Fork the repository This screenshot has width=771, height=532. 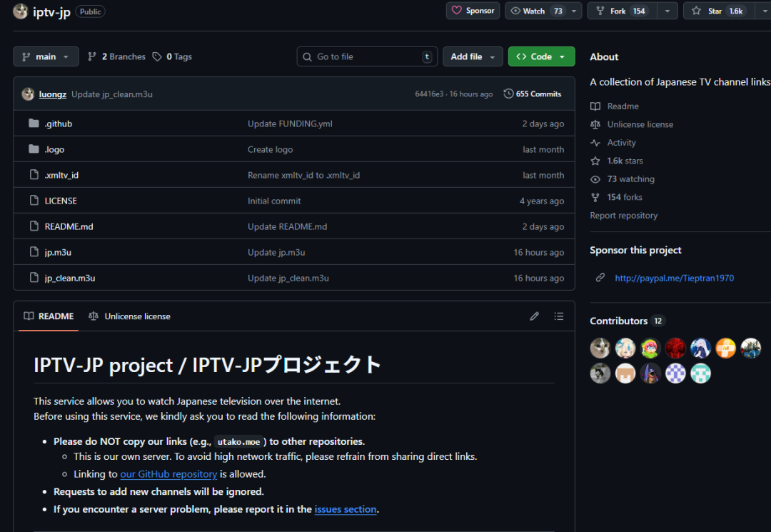619,11
